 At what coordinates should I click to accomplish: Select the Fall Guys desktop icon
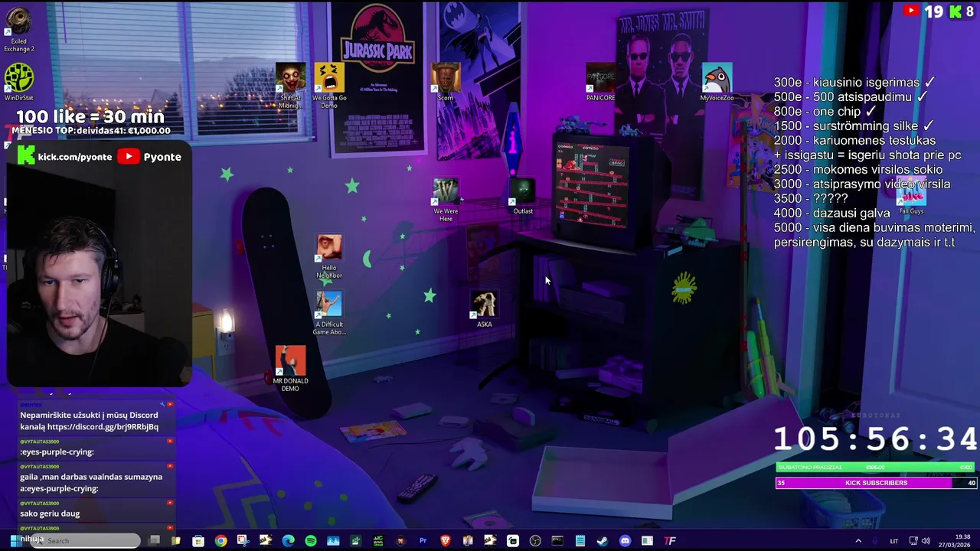point(911,197)
